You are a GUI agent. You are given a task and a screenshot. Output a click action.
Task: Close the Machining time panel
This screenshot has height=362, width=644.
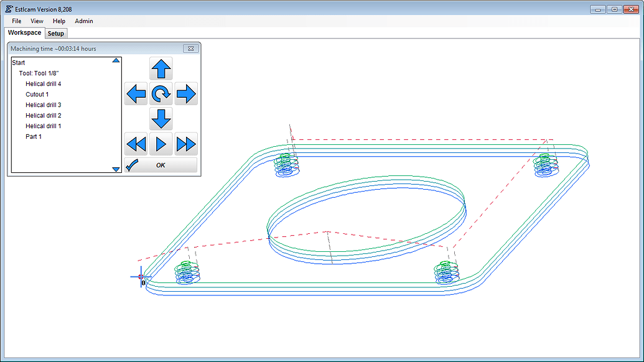tap(190, 48)
